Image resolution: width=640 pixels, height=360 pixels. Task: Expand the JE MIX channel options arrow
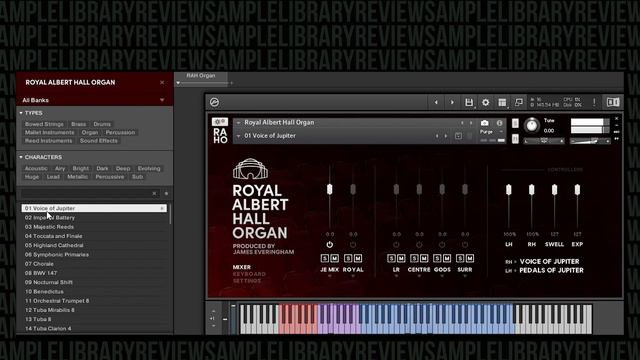[x=329, y=276]
